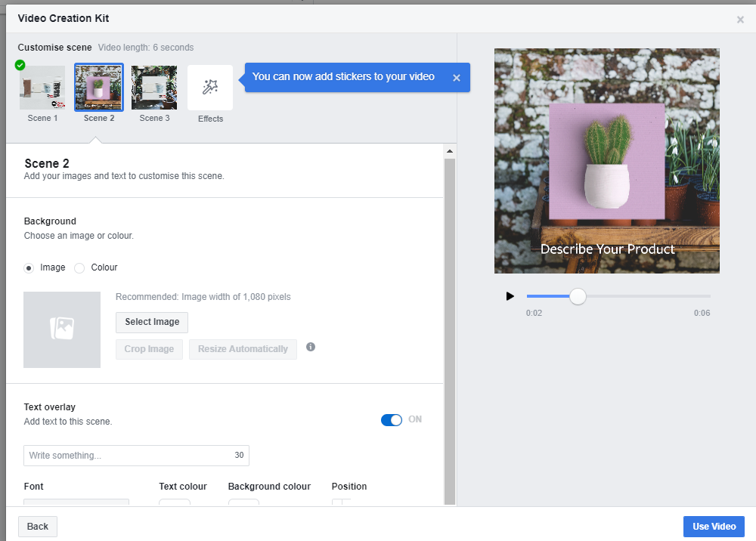Click the green checkmark on Scene 1
Image resolution: width=756 pixels, height=541 pixels.
click(20, 65)
